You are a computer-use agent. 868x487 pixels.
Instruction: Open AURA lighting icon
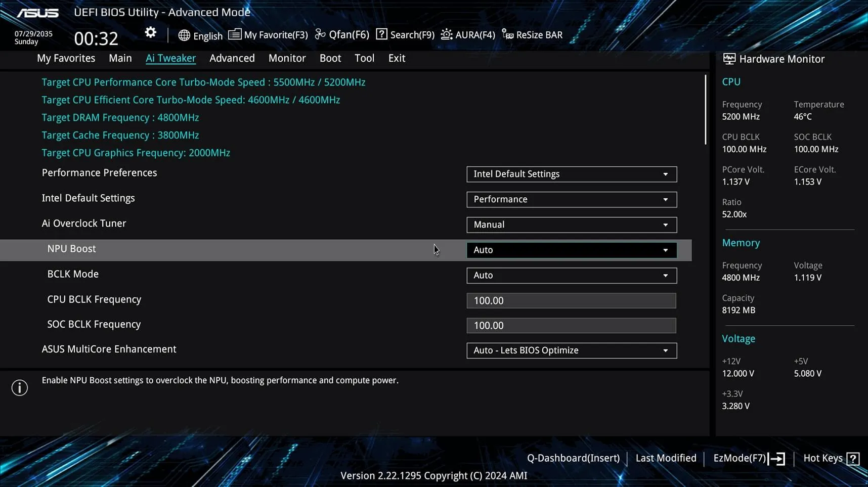tap(447, 34)
